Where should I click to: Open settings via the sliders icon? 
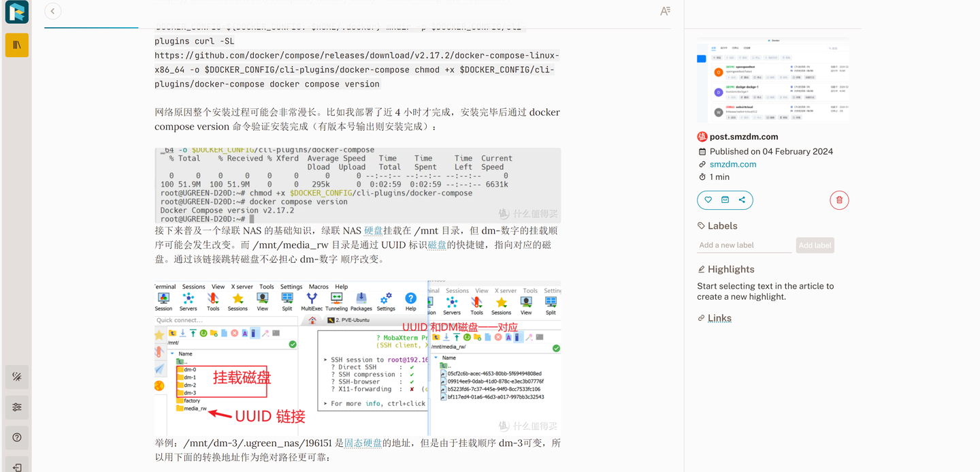click(x=16, y=407)
